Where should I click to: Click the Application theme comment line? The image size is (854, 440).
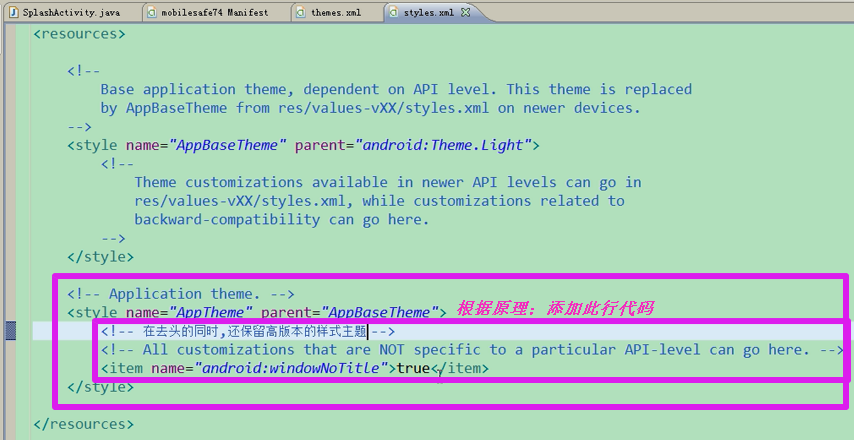pos(181,294)
